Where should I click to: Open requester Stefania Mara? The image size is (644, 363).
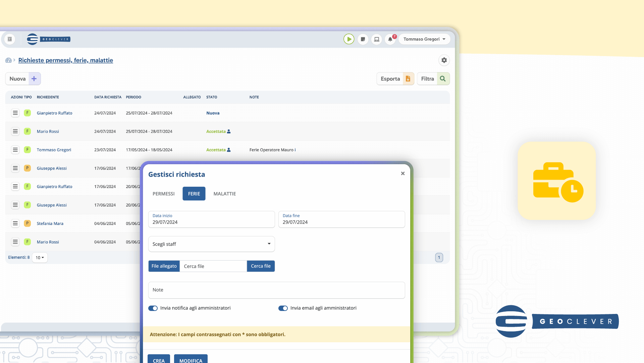coord(50,224)
